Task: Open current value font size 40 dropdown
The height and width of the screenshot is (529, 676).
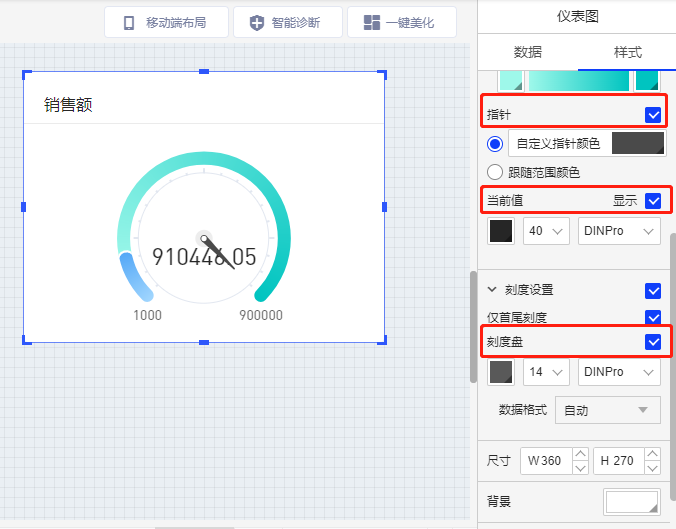Action: [546, 231]
